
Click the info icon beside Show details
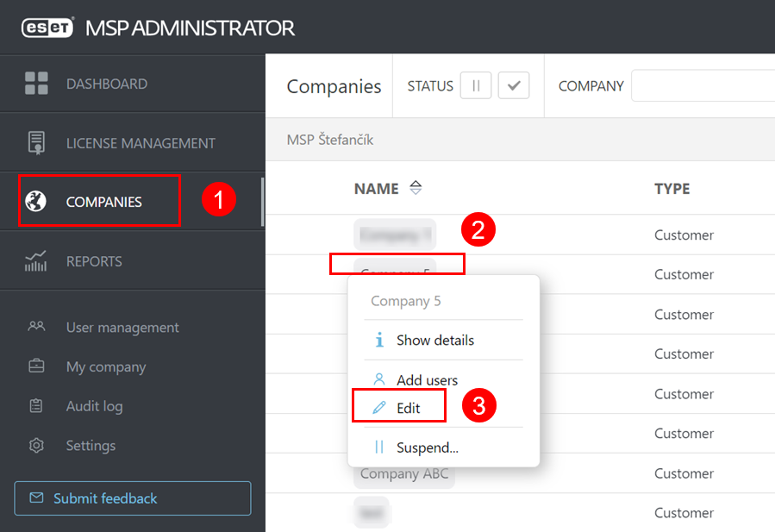pyautogui.click(x=379, y=340)
